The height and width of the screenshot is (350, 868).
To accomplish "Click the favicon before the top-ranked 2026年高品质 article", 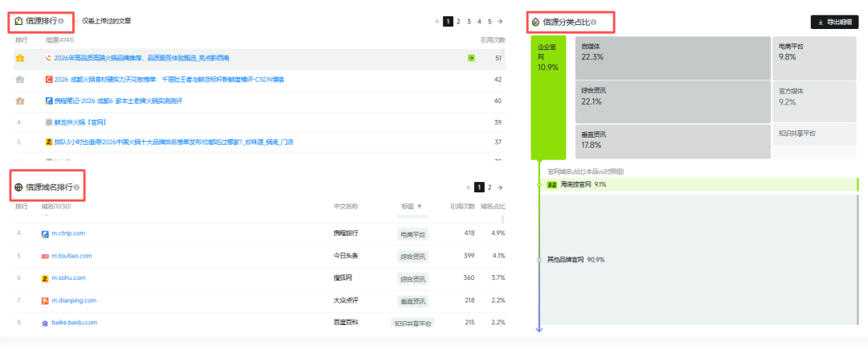I will click(49, 58).
